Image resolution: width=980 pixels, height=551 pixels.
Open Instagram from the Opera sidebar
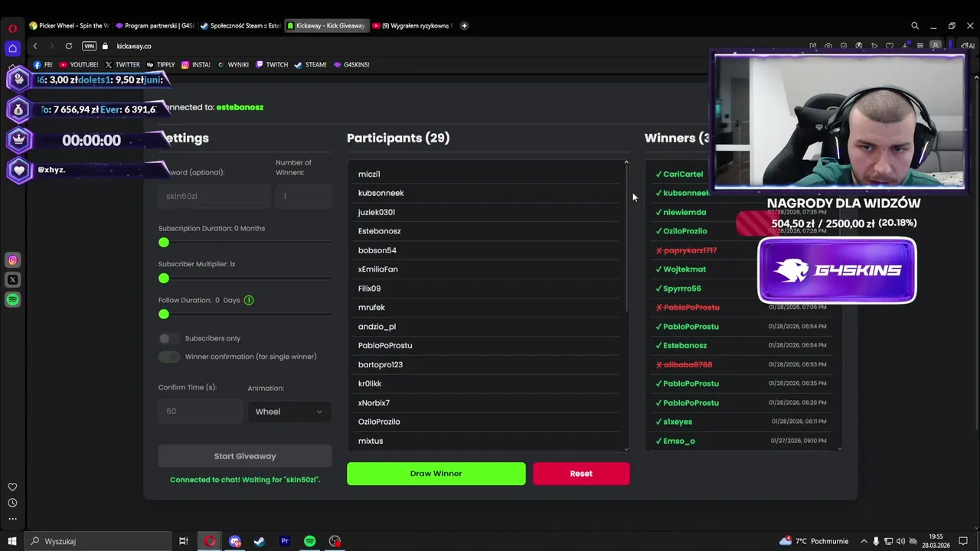(x=12, y=260)
